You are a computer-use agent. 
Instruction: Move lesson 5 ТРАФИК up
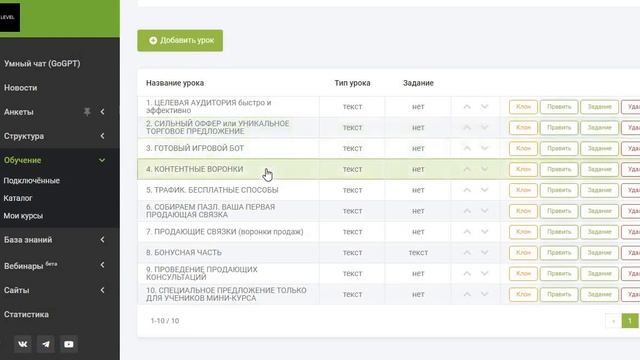point(467,190)
